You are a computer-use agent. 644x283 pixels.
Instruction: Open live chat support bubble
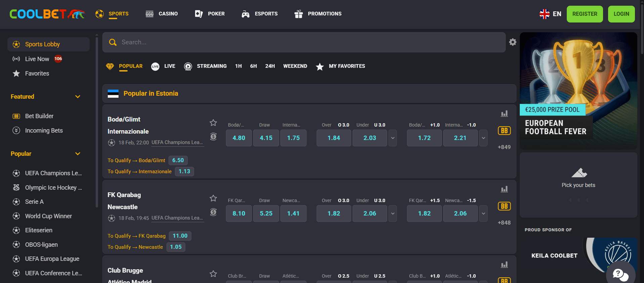(620, 274)
